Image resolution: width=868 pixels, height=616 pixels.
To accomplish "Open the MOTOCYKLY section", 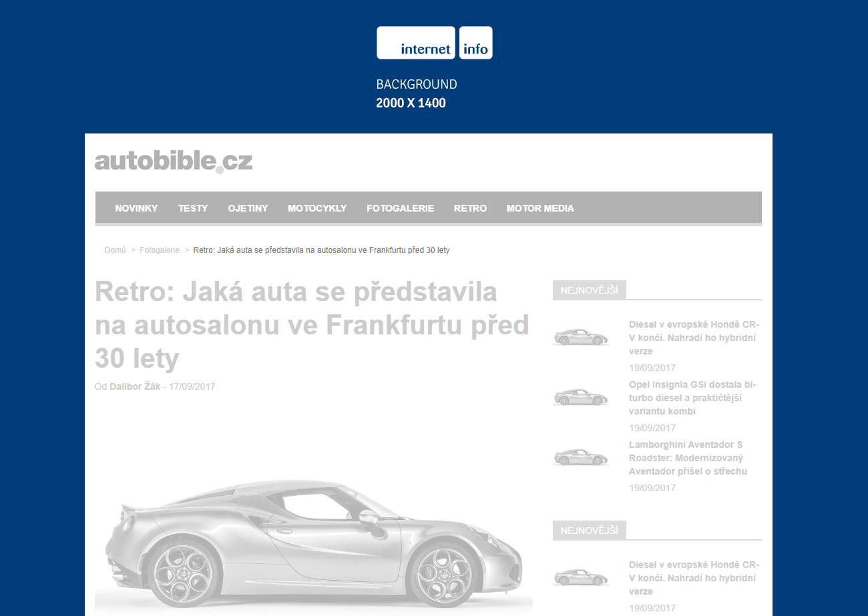I will [317, 208].
